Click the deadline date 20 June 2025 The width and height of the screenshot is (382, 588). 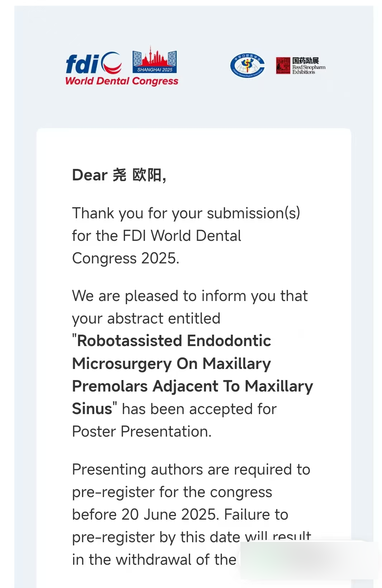[x=169, y=515]
